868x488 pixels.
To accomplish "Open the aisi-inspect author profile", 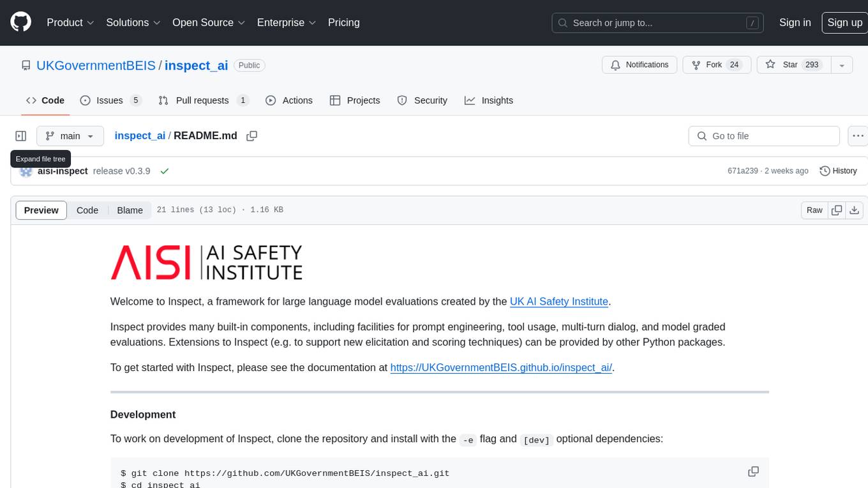I will (x=63, y=171).
